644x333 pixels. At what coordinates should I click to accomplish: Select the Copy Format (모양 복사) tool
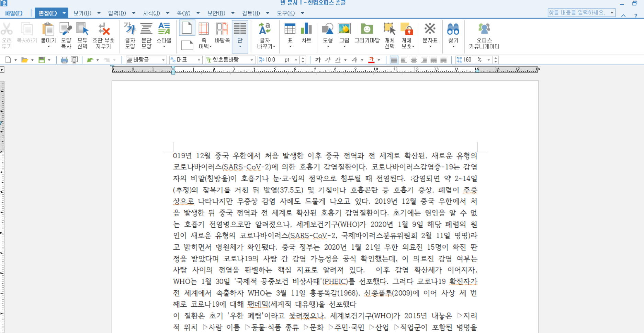tap(66, 35)
